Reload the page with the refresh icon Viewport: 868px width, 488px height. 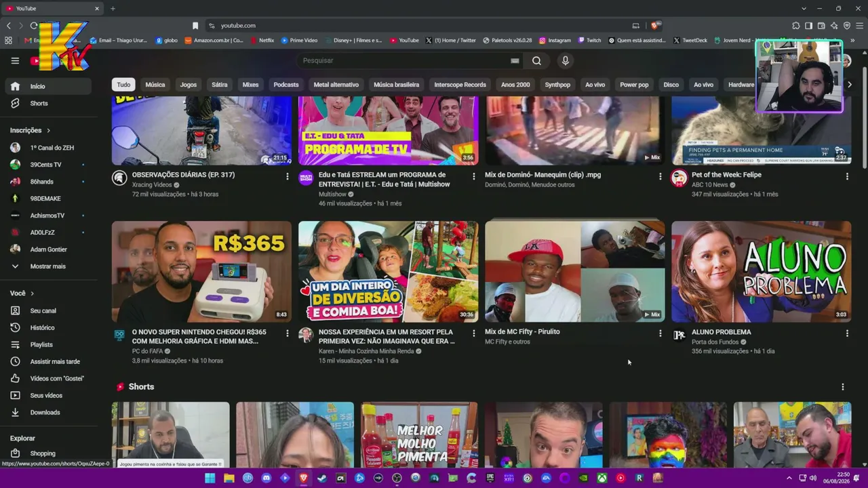coord(34,26)
